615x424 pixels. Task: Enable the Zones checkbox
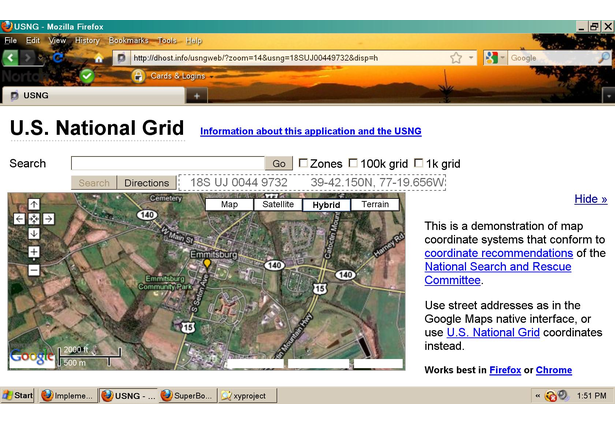point(303,163)
